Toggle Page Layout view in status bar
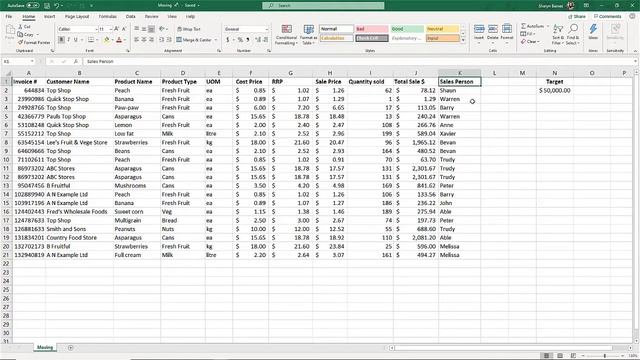The height and width of the screenshot is (360, 640). click(x=560, y=356)
